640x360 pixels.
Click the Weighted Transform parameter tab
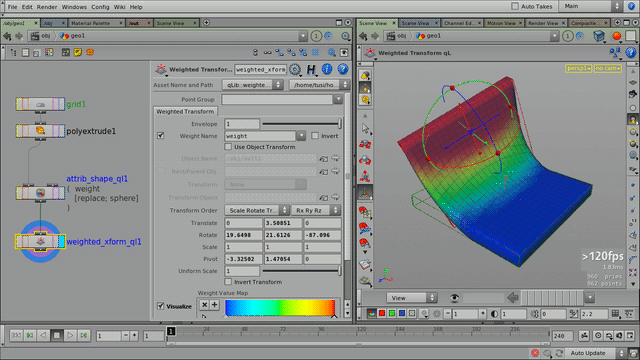pos(185,111)
